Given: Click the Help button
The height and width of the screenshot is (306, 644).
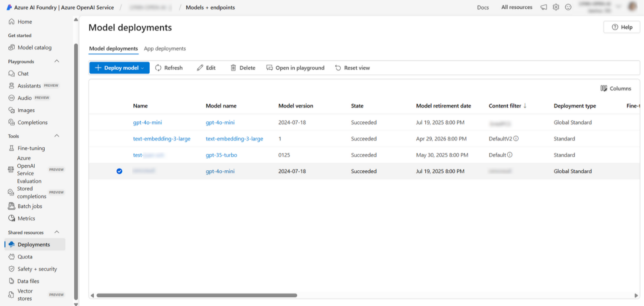Looking at the screenshot, I should (x=622, y=27).
